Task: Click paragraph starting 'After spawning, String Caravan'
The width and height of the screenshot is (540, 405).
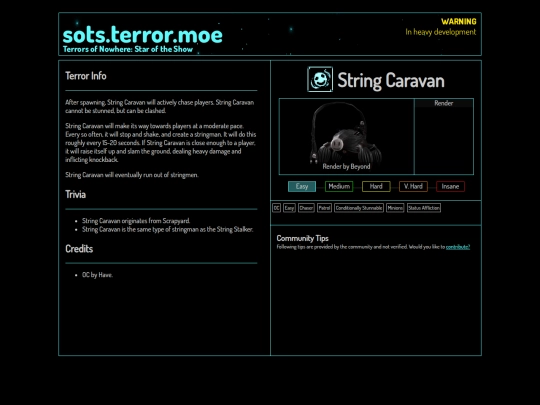Action: coord(160,106)
